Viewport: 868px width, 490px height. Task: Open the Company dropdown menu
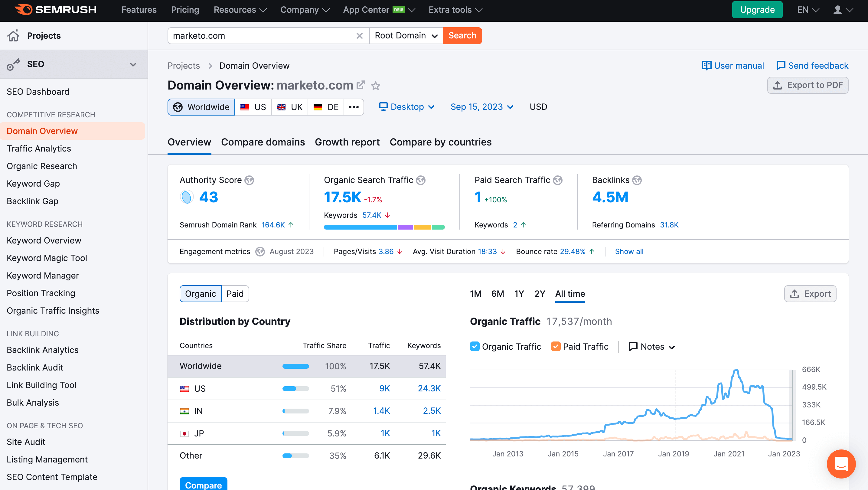click(x=305, y=10)
